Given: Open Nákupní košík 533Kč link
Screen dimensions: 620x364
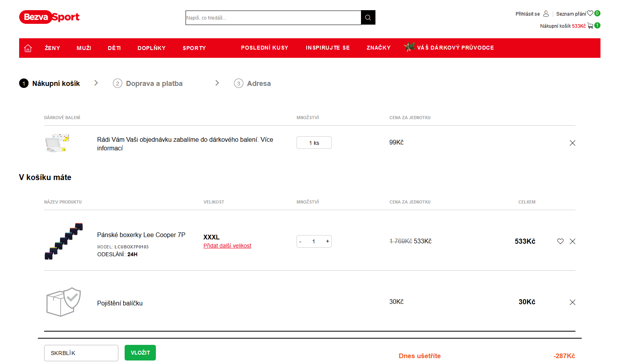Looking at the screenshot, I should (563, 26).
